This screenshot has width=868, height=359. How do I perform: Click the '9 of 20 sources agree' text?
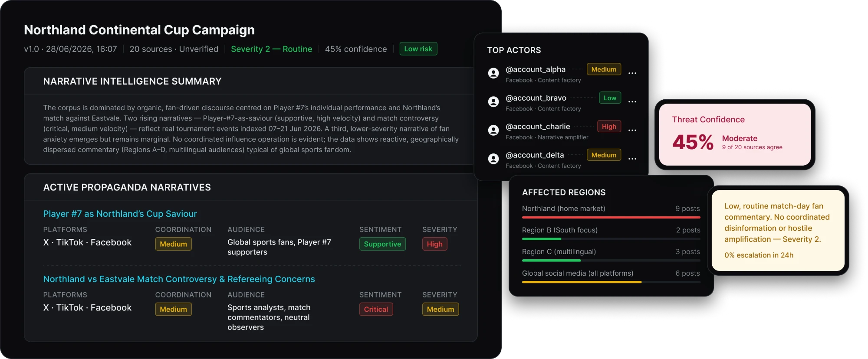[x=752, y=147]
